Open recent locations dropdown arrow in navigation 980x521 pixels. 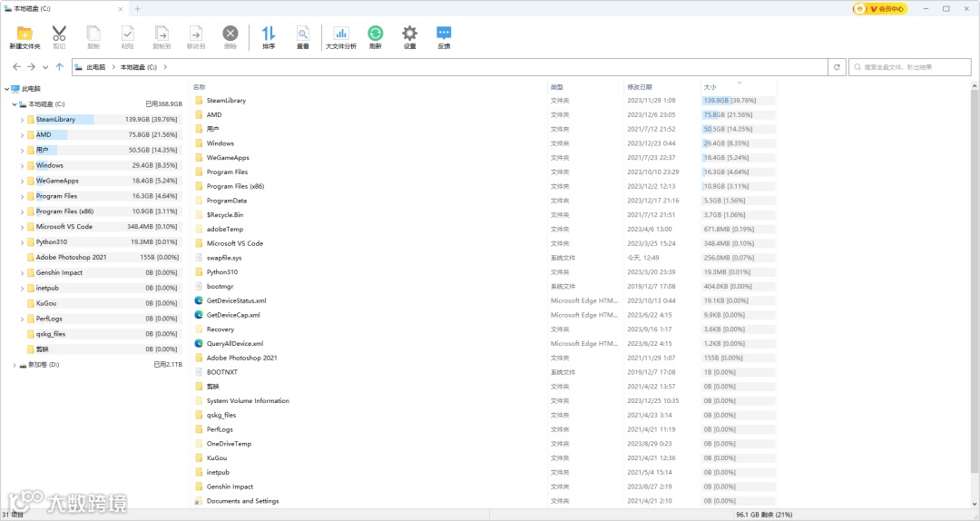coord(45,67)
